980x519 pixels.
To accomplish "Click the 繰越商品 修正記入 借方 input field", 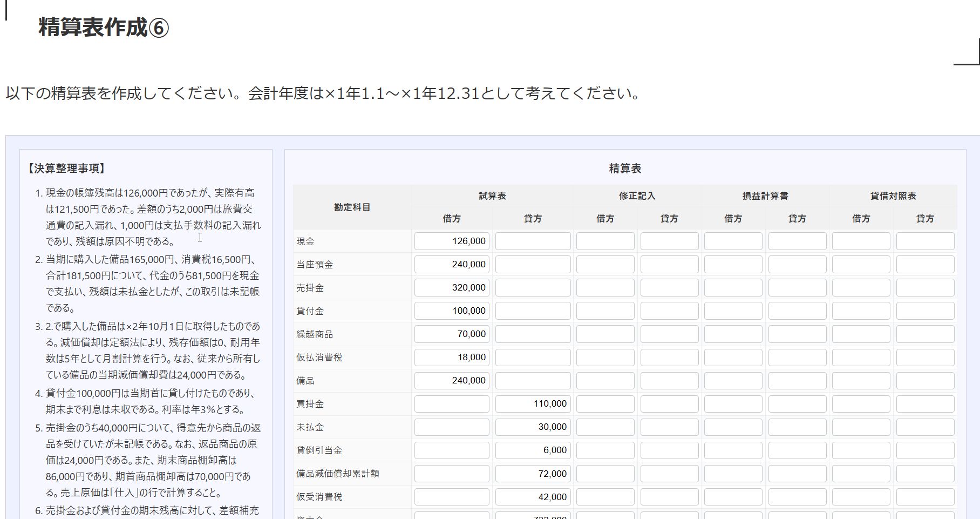I will tap(605, 334).
